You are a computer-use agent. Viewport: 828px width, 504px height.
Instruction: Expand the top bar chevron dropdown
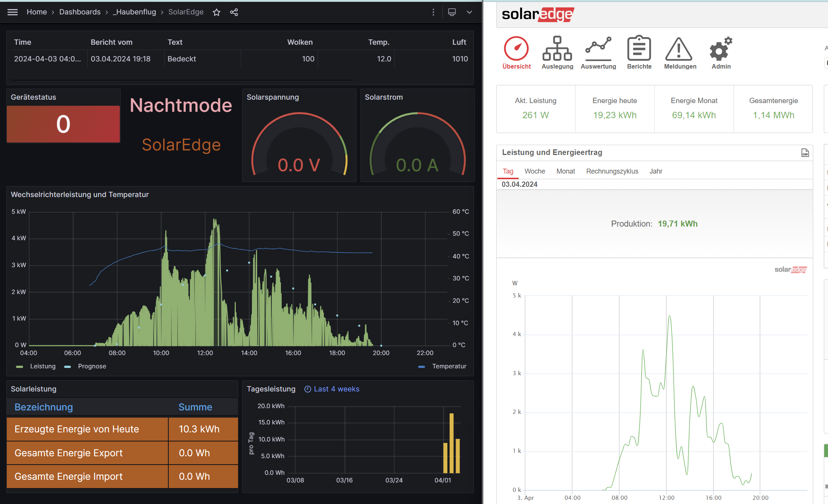pyautogui.click(x=469, y=12)
